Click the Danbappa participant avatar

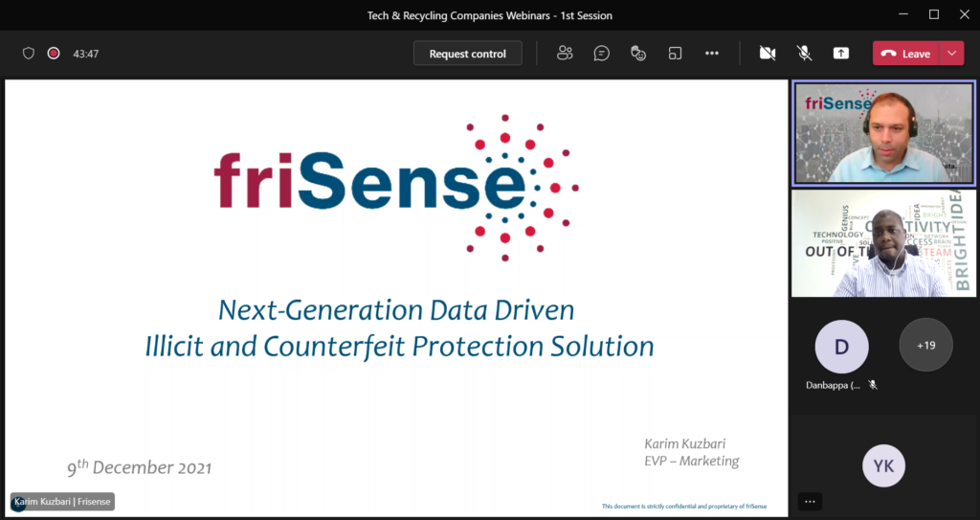(841, 347)
